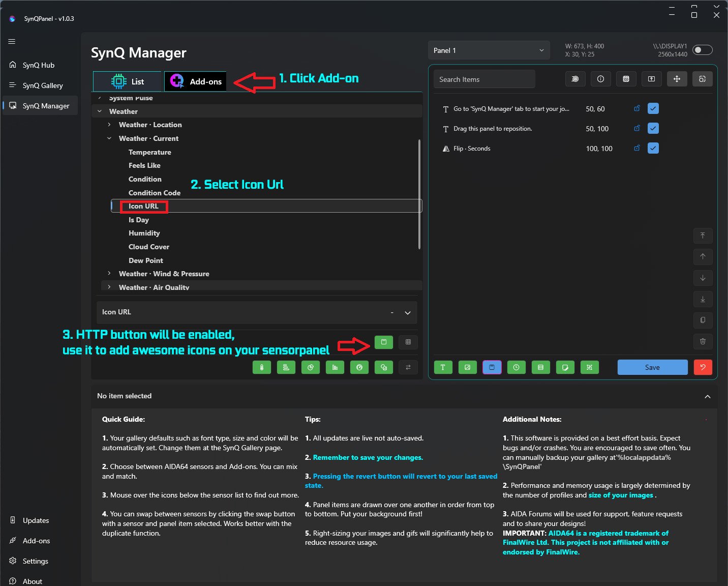
Task: Uncheck the 'Flip · Seconds' item checkbox
Action: (x=653, y=148)
